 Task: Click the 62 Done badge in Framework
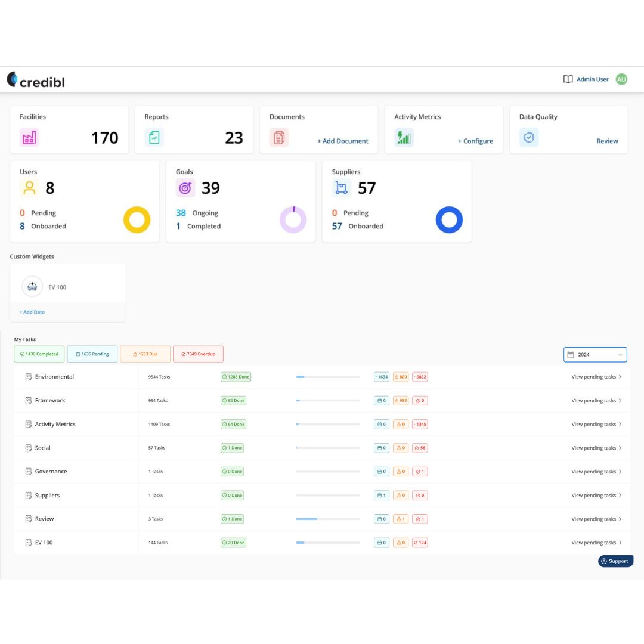coord(233,401)
